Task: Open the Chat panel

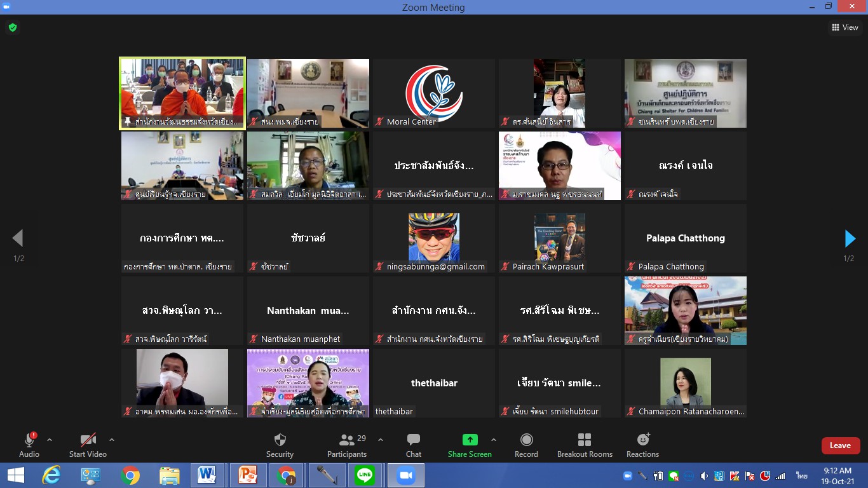Action: coord(414,440)
